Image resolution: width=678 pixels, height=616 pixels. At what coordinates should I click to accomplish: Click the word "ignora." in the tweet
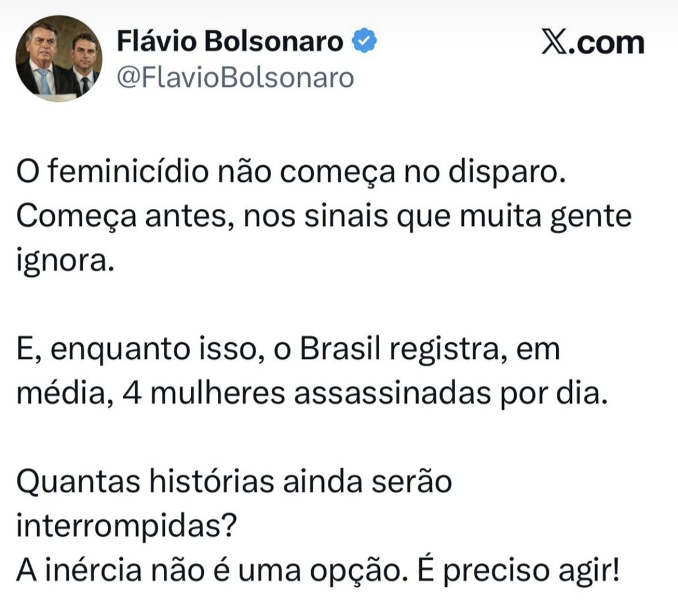65,259
